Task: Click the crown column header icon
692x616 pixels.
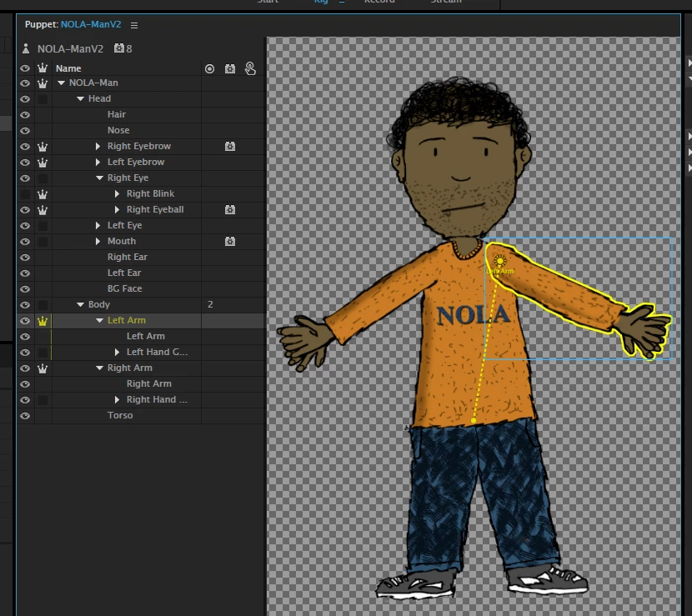Action: tap(43, 68)
